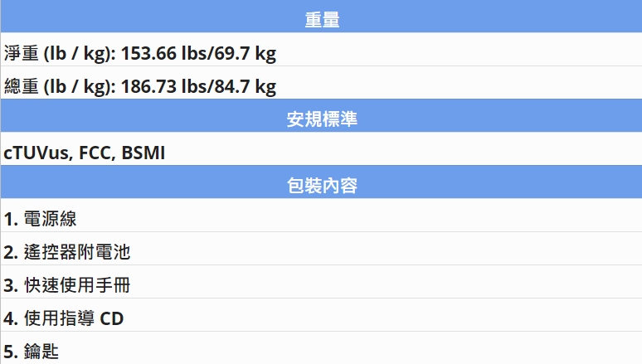The image size is (642, 364).
Task: Click the 重量 section header
Action: (x=321, y=17)
